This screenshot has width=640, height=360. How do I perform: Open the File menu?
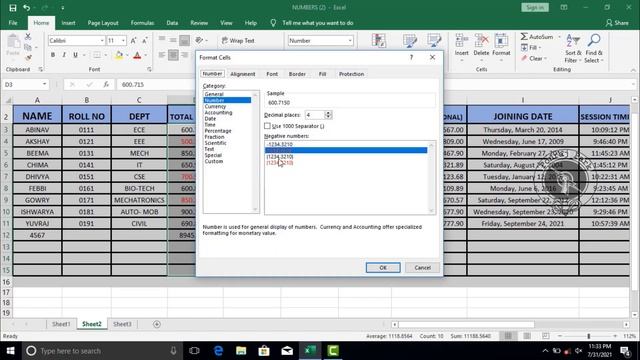13,23
